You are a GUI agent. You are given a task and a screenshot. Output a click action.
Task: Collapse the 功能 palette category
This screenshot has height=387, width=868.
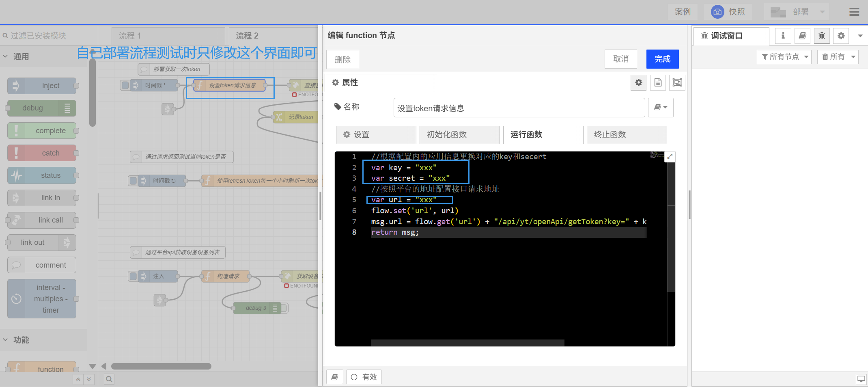[x=43, y=340]
